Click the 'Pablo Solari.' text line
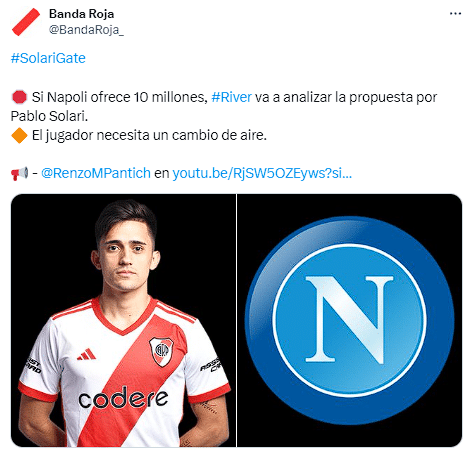 pyautogui.click(x=49, y=116)
